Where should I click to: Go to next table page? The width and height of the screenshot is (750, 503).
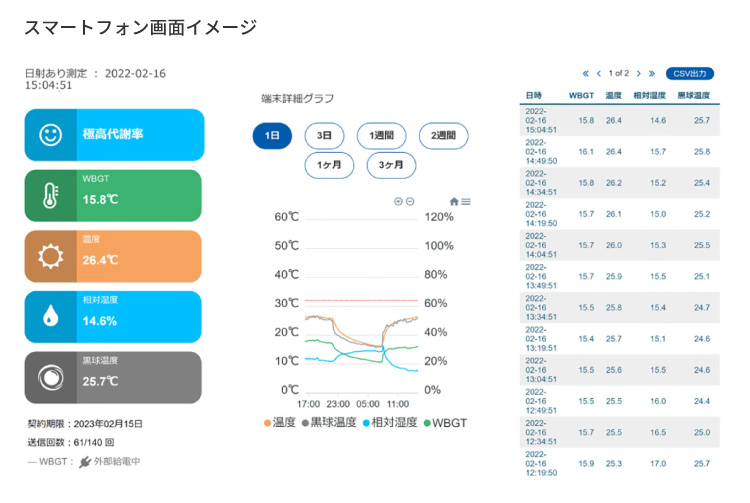[639, 74]
